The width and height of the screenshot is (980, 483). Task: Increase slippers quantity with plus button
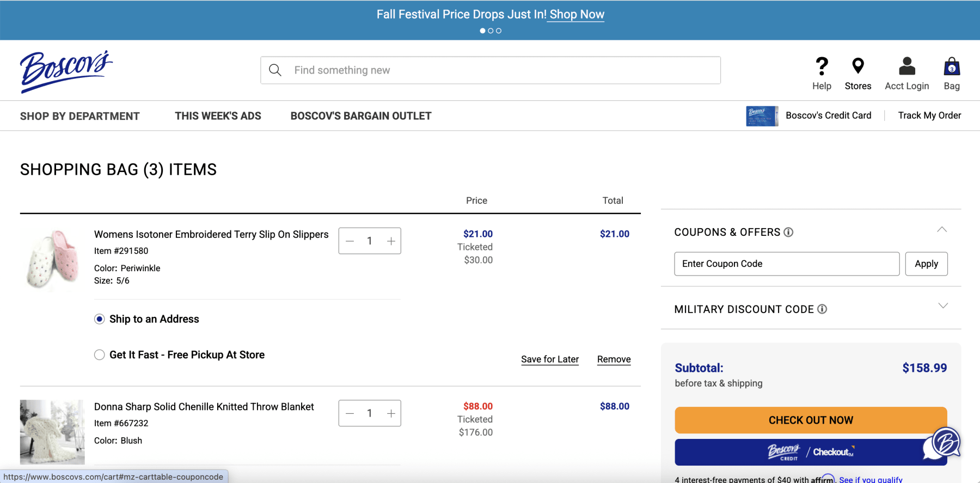tap(391, 241)
